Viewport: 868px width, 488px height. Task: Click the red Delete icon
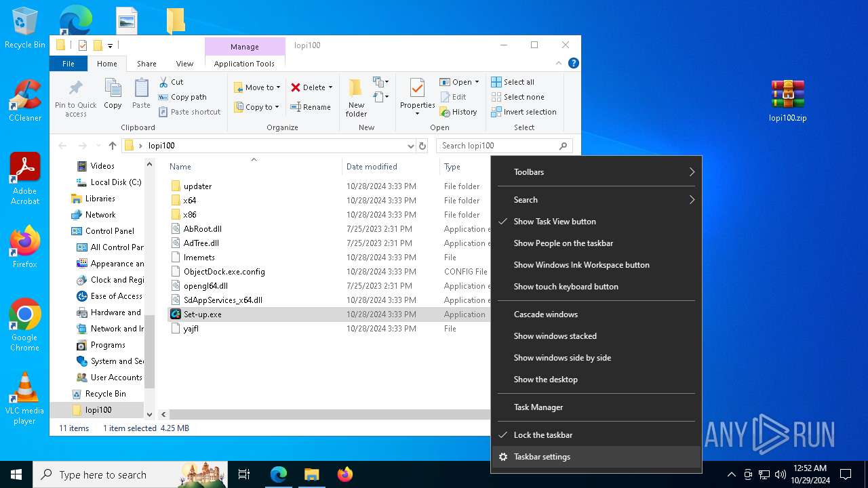click(296, 87)
